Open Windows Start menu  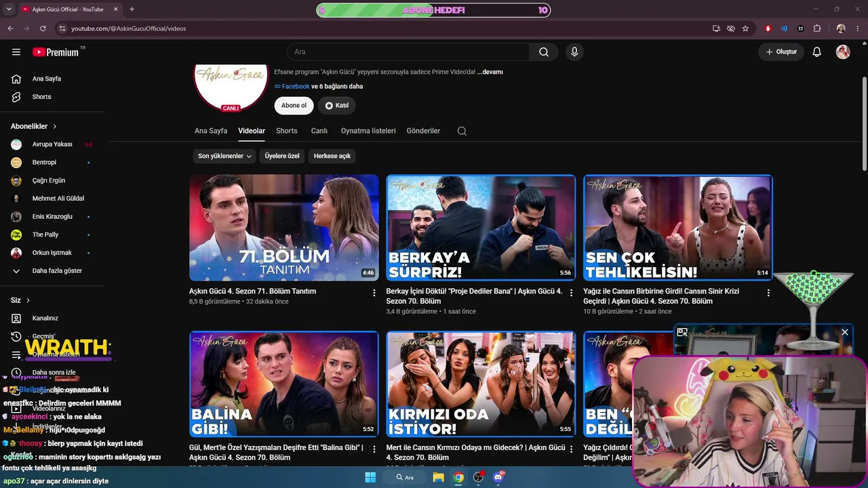[x=370, y=477]
